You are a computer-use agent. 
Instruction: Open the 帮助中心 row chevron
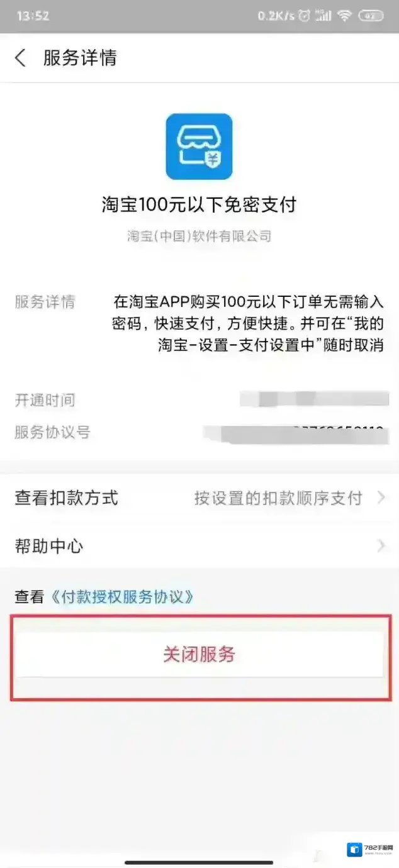381,546
